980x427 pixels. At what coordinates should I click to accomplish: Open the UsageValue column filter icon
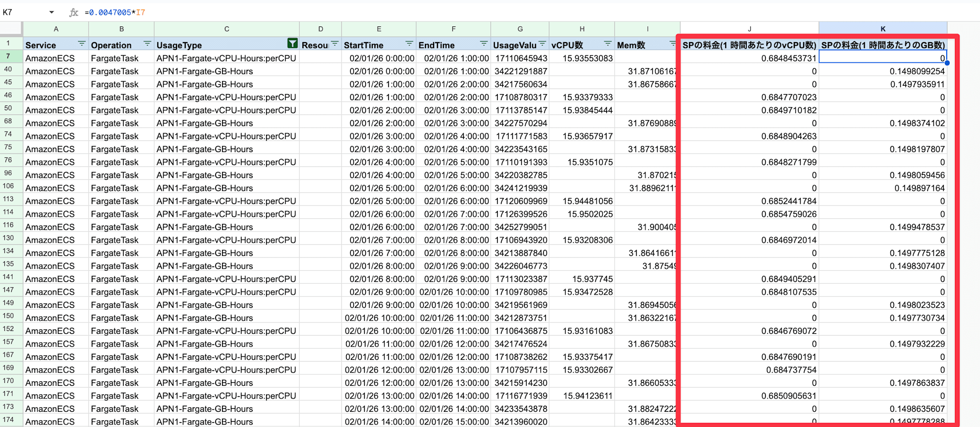(542, 44)
